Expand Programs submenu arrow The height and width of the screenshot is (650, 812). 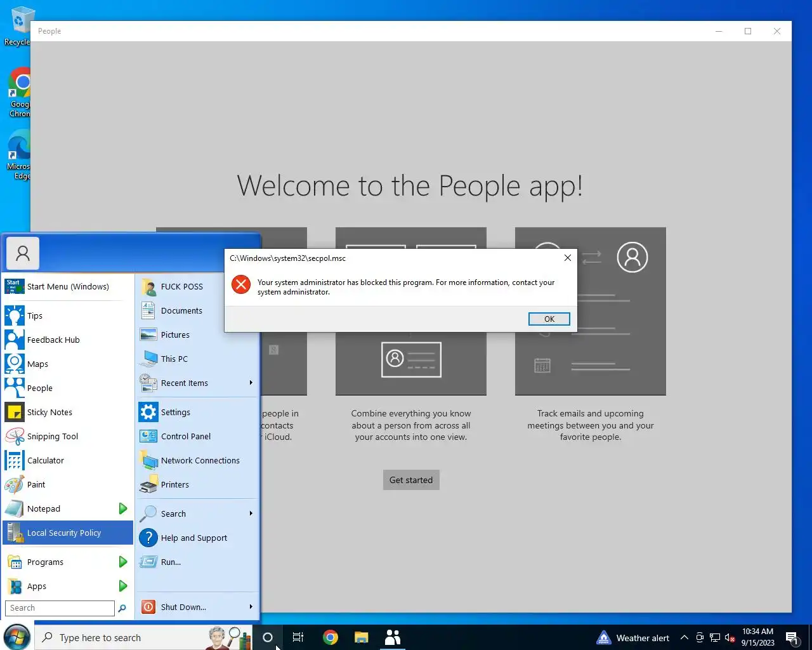click(x=123, y=562)
